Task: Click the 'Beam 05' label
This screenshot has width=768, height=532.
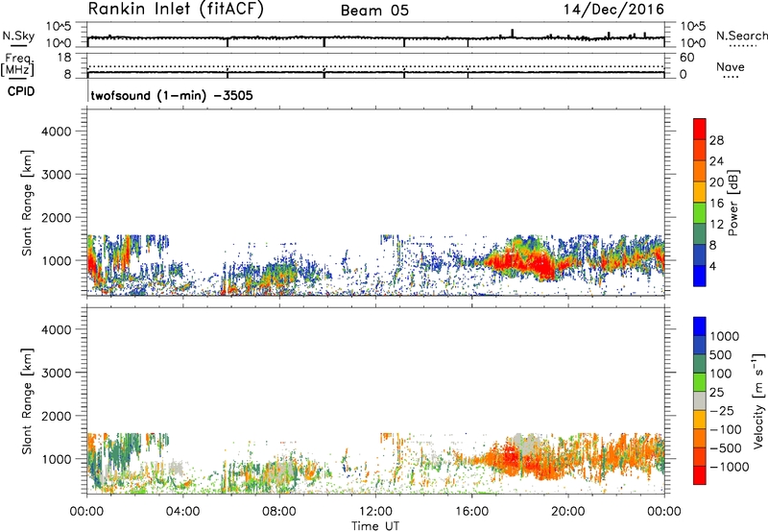Action: tap(374, 11)
